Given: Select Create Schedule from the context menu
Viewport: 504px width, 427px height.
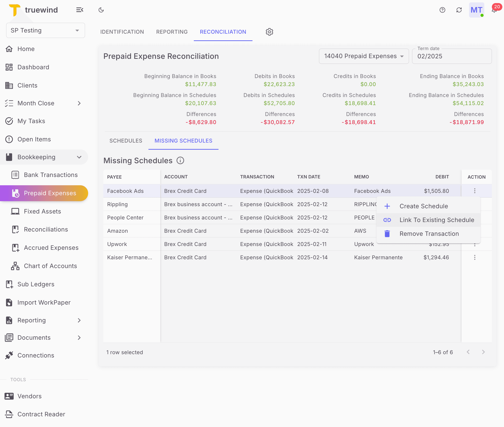Looking at the screenshot, I should (x=423, y=206).
